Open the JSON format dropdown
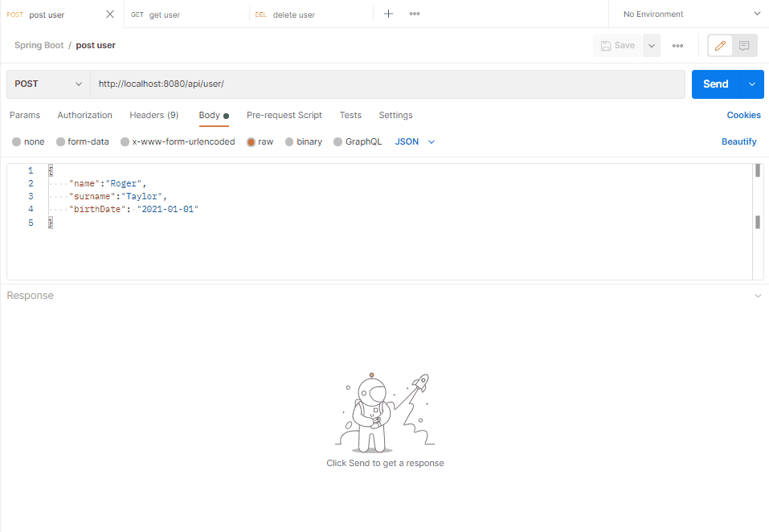Screen dimensions: 769x532 coord(415,141)
